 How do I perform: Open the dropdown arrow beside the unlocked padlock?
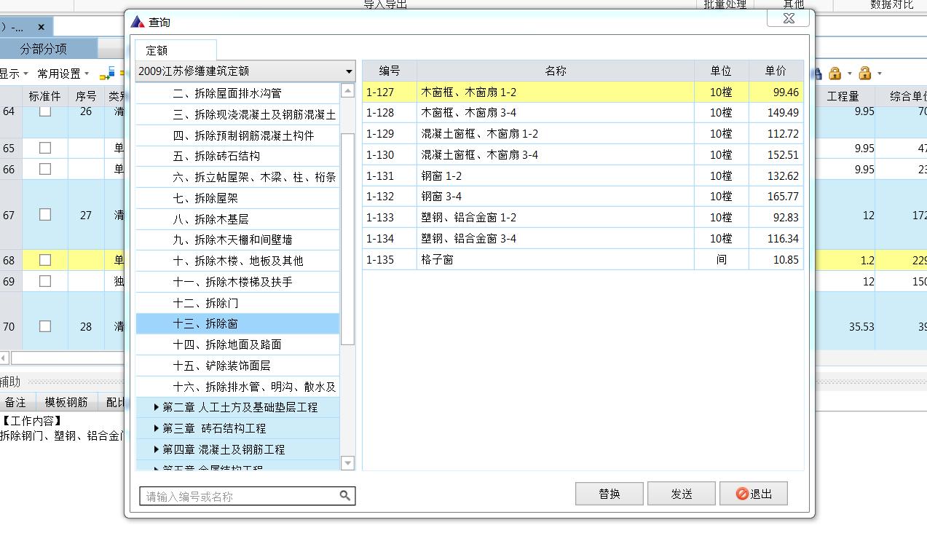pyautogui.click(x=879, y=74)
